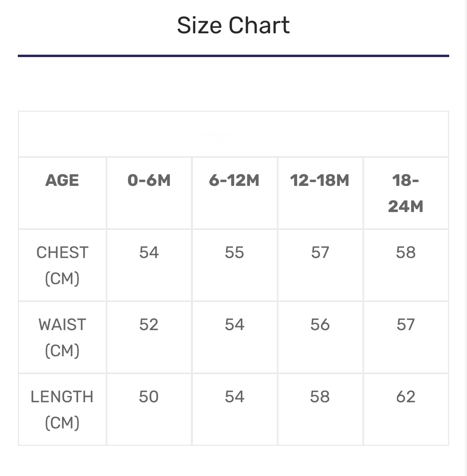Viewport: 467px width, 476px height.
Task: Click waist value 56 for 12-18M
Action: (x=320, y=325)
